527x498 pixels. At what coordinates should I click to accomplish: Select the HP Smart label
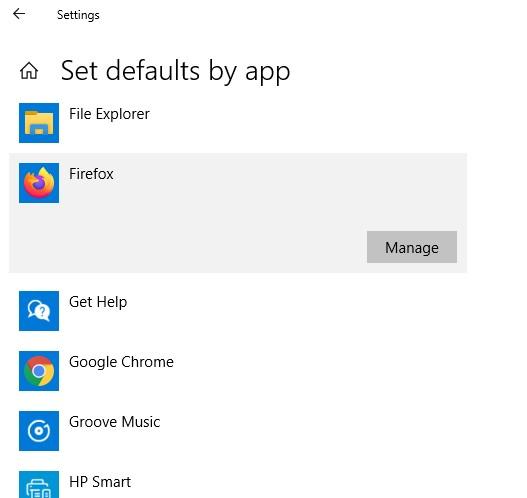click(100, 482)
